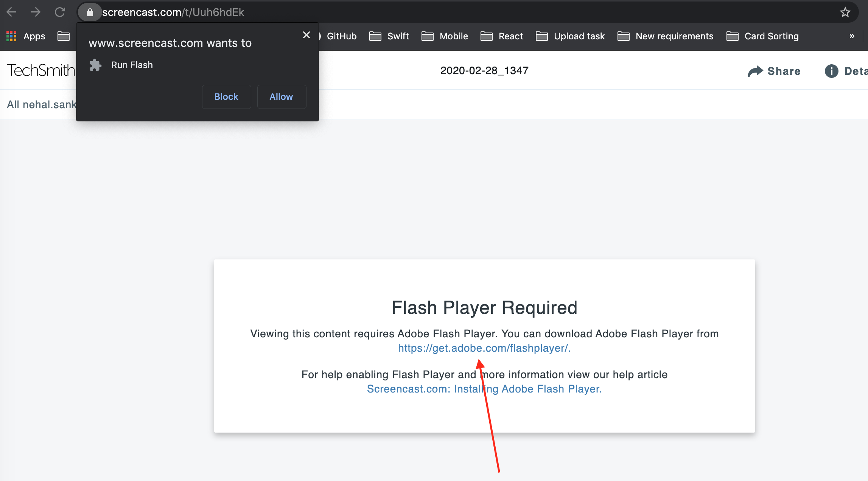The image size is (868, 481).
Task: Reload the screencast page
Action: point(60,12)
